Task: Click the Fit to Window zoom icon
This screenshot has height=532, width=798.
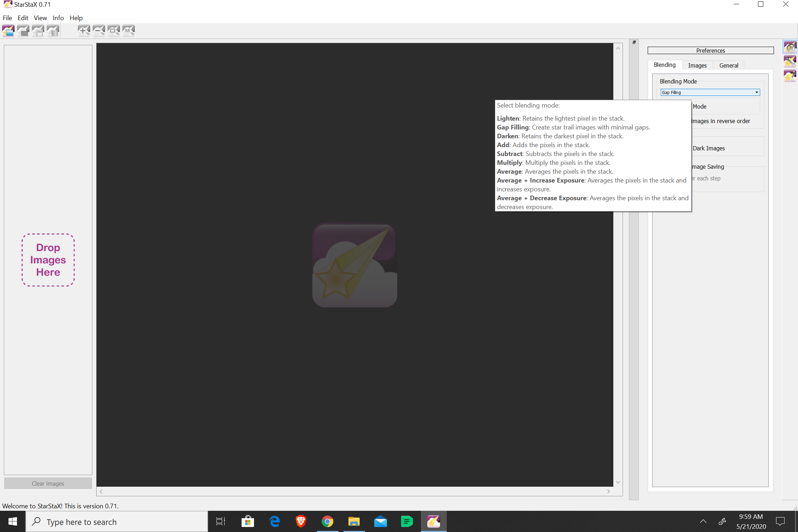Action: coord(114,31)
